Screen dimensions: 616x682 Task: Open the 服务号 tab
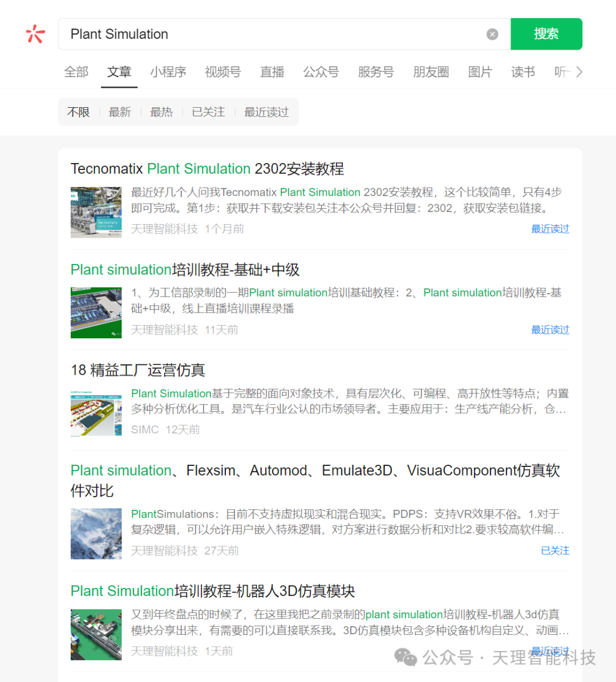click(x=376, y=72)
